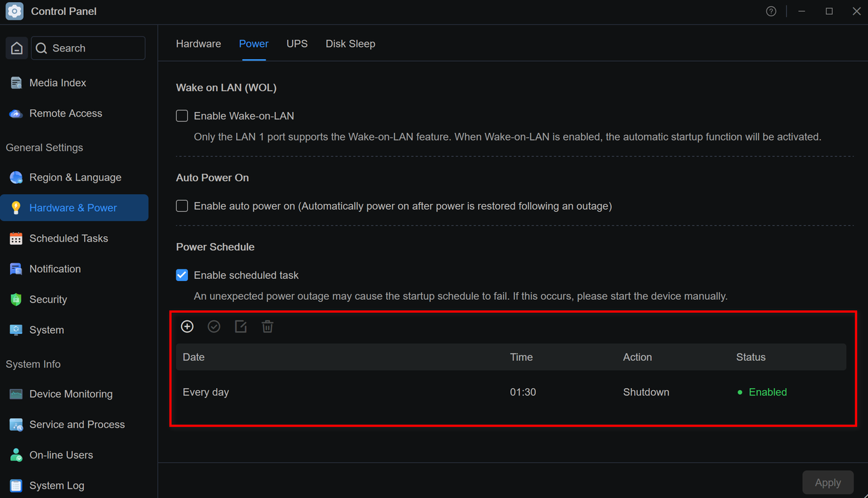The width and height of the screenshot is (868, 498).
Task: Open System settings in sidebar
Action: [75, 330]
